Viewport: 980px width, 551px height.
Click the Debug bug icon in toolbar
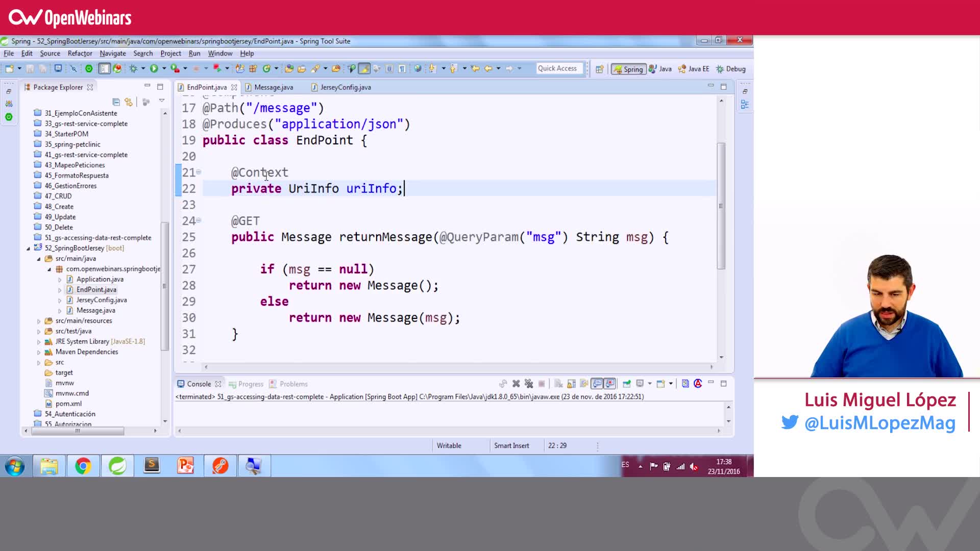coord(134,68)
